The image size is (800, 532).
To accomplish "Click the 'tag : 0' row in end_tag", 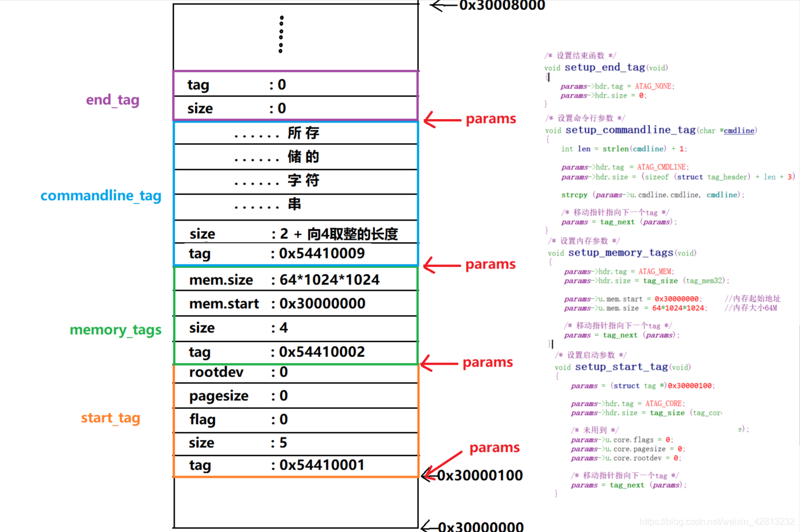I will pyautogui.click(x=296, y=84).
